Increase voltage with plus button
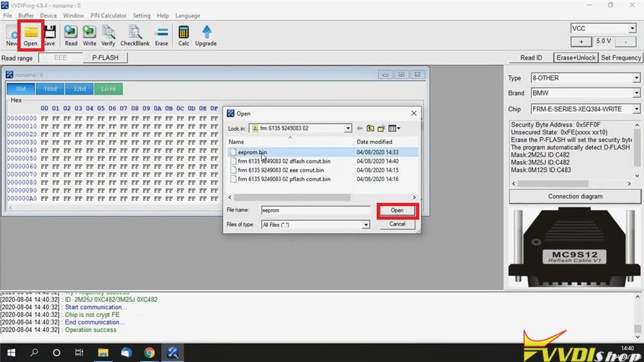The height and width of the screenshot is (362, 644). pyautogui.click(x=581, y=41)
